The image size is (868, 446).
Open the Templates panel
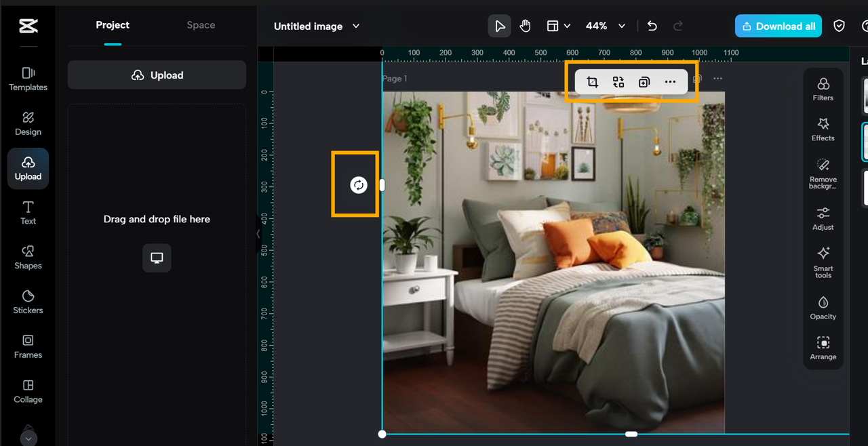(28, 79)
